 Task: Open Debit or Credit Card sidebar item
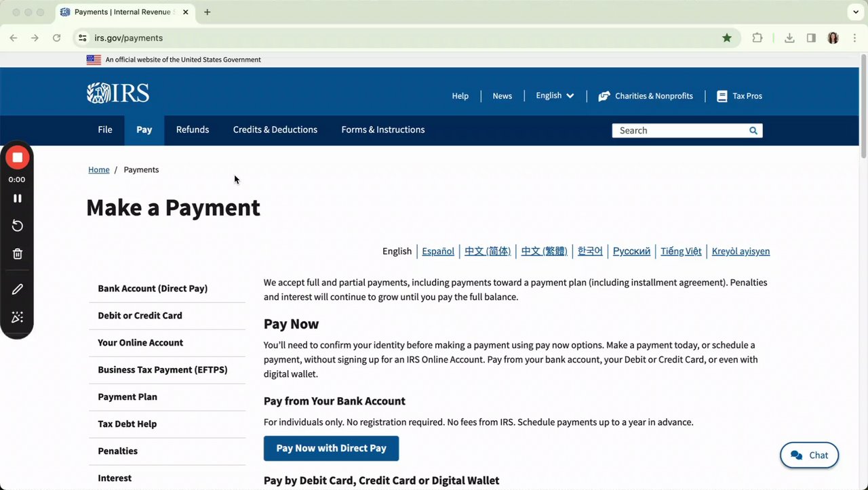coord(167,316)
